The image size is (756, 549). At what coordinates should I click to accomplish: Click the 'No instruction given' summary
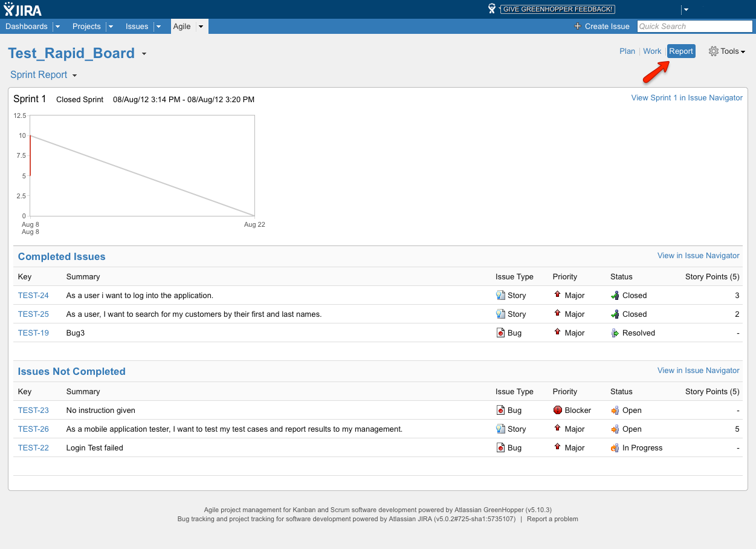point(101,411)
